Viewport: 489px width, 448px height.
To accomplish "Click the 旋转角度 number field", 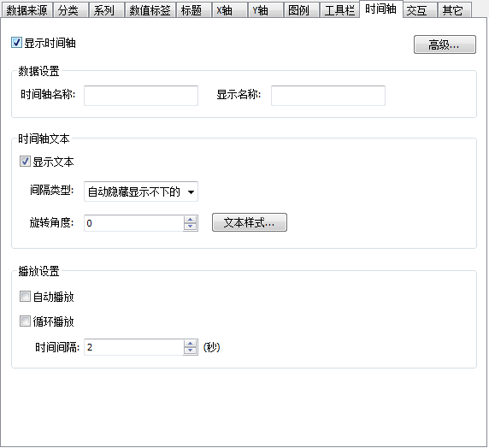I will coord(133,223).
